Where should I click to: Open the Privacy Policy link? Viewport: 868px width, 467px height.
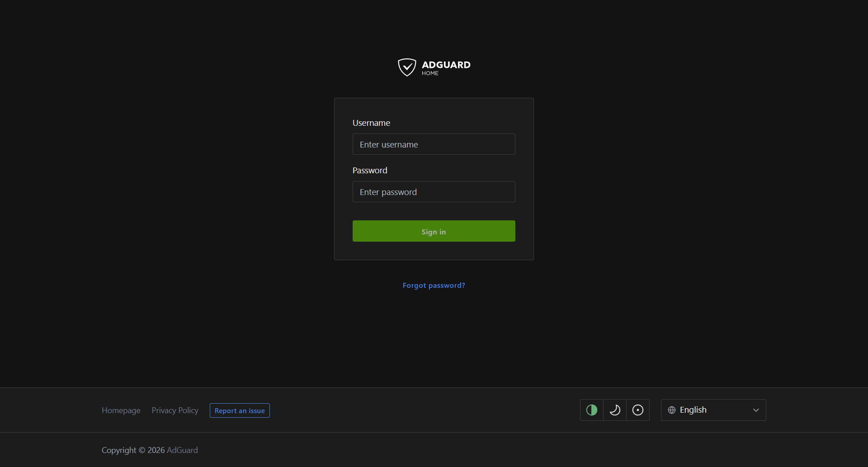[175, 410]
